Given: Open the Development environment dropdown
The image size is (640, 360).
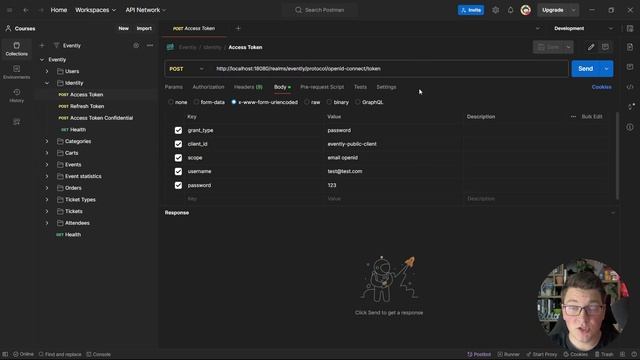Looking at the screenshot, I should click(583, 29).
